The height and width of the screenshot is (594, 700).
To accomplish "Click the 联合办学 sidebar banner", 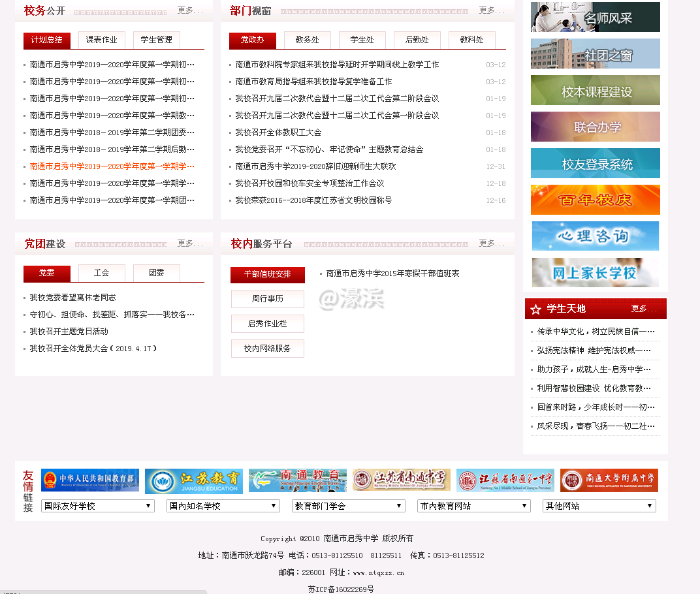I will [x=595, y=127].
